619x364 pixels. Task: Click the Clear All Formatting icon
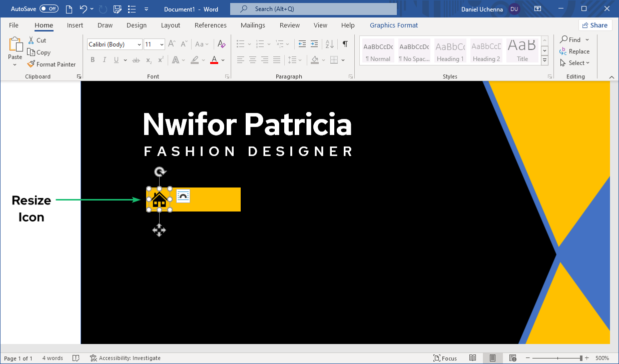pyautogui.click(x=222, y=44)
